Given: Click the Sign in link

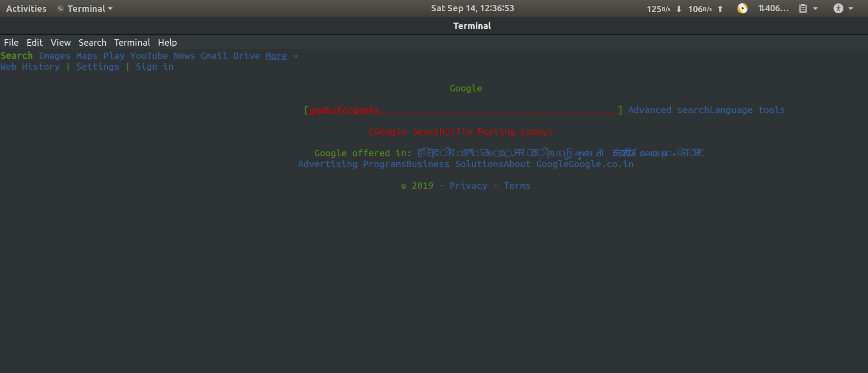Looking at the screenshot, I should coord(155,67).
